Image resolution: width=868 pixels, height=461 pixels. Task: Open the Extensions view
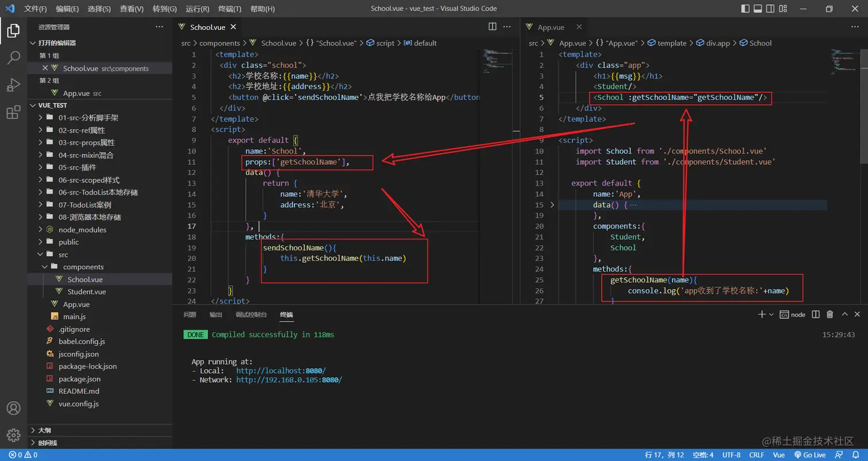click(x=13, y=112)
